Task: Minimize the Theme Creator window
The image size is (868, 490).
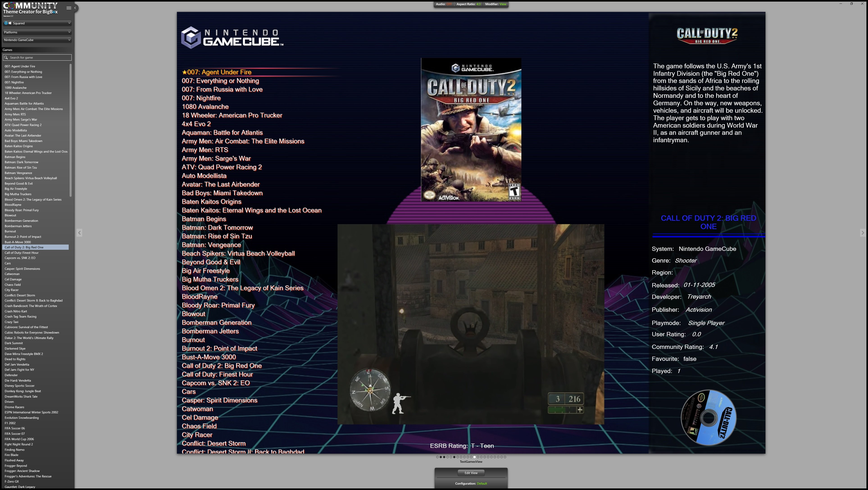Action: pyautogui.click(x=841, y=4)
